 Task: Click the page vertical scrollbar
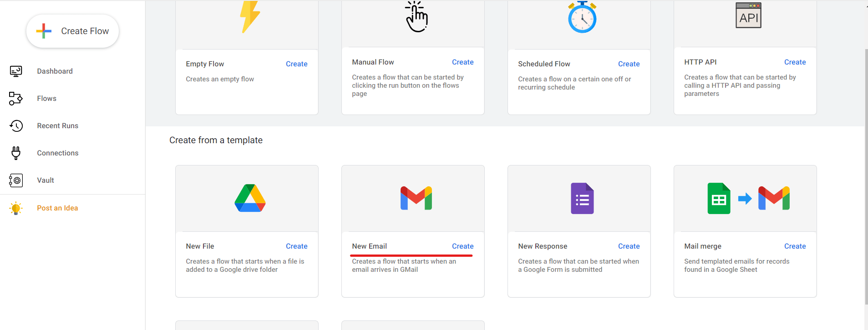866,176
